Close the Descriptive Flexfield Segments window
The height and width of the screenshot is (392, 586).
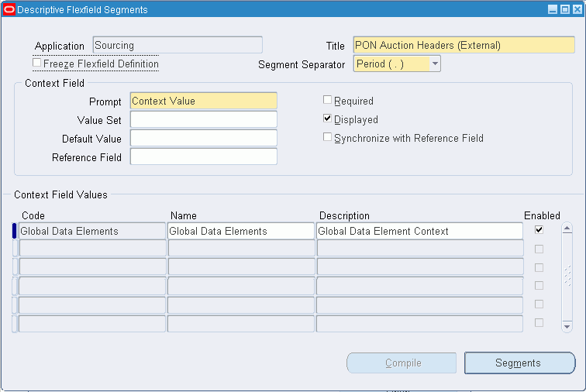tap(577, 10)
